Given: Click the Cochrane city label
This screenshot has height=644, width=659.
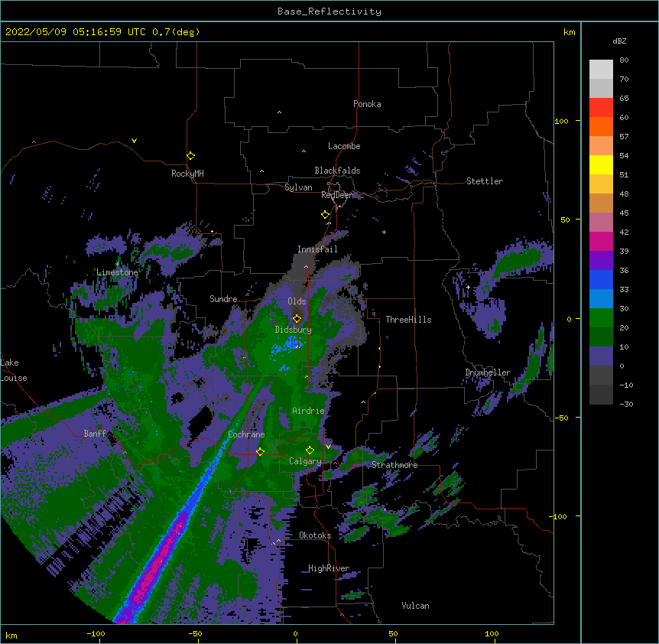Looking at the screenshot, I should [246, 434].
